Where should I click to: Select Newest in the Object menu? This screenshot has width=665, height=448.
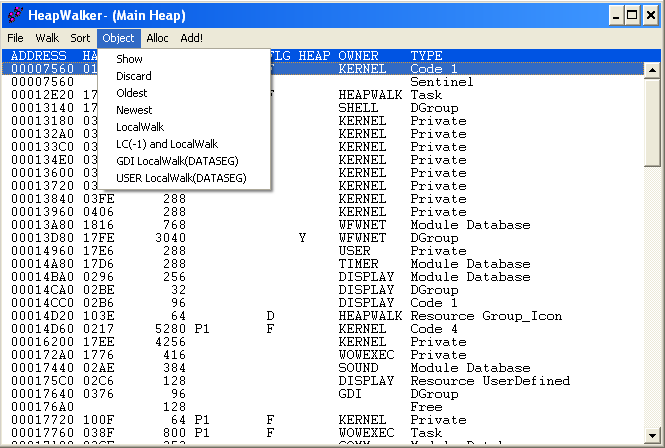pos(184,110)
